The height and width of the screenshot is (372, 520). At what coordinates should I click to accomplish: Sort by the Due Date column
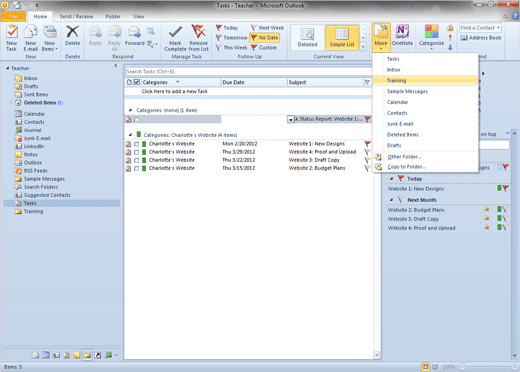click(x=254, y=82)
